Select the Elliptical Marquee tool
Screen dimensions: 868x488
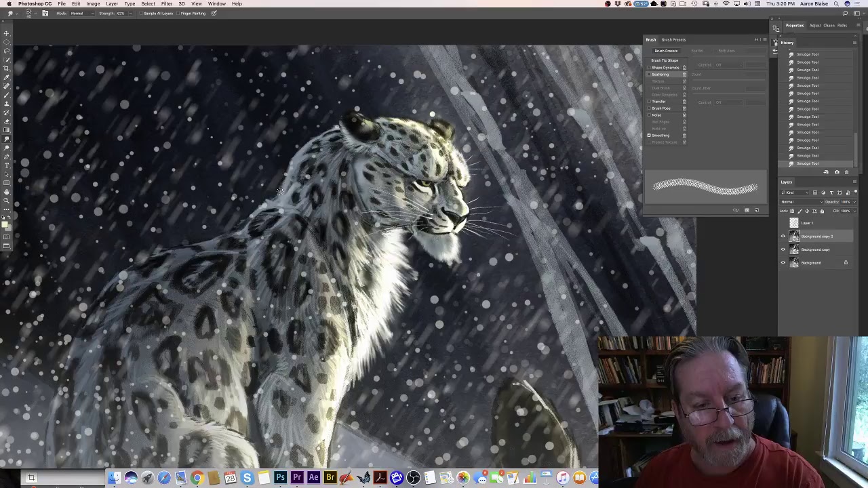click(x=7, y=42)
